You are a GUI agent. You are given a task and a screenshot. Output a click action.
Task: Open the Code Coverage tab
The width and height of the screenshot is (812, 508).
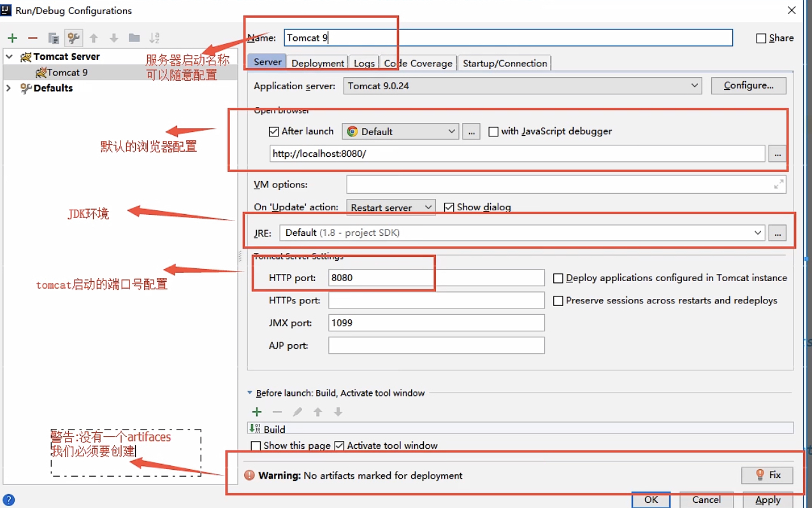[418, 63]
